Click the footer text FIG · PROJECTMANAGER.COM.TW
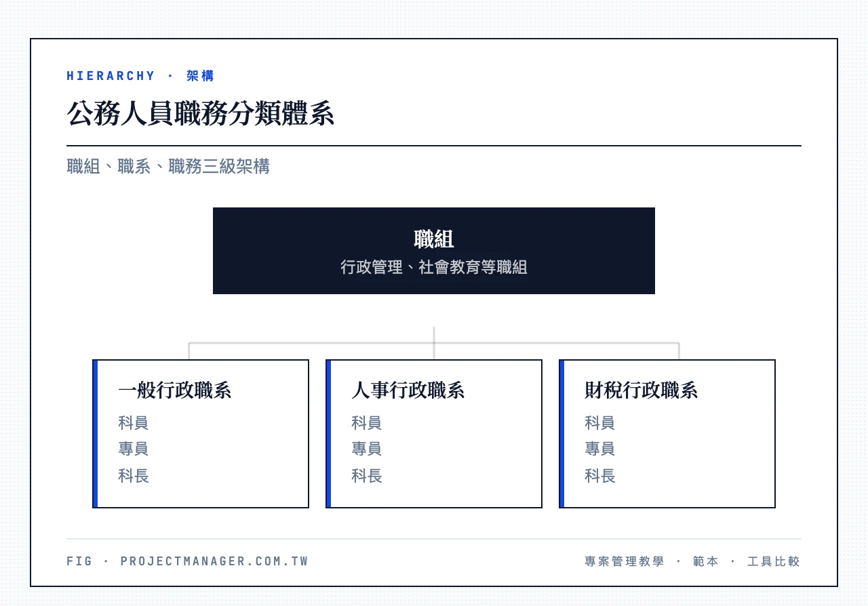868x606 pixels. click(x=188, y=561)
